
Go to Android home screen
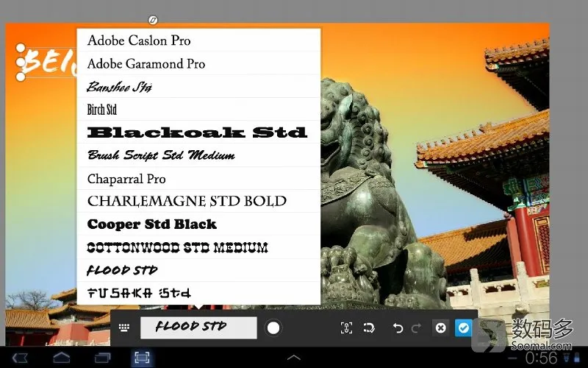pyautogui.click(x=62, y=358)
